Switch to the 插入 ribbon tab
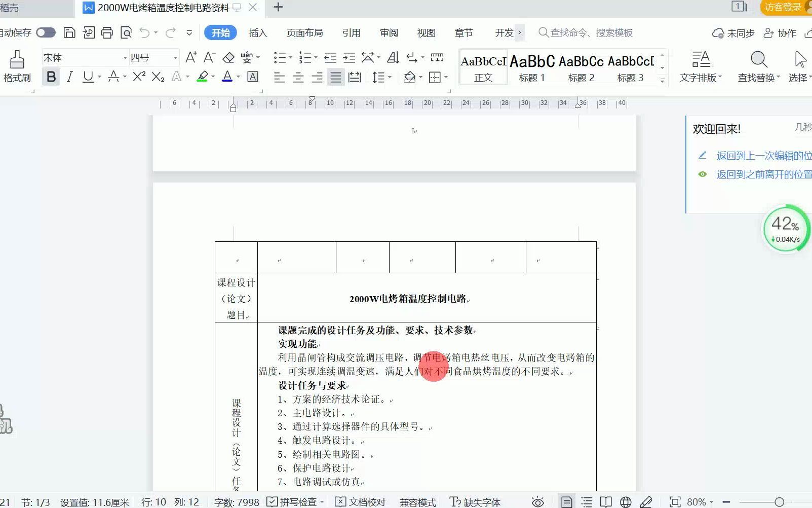The image size is (812, 508). click(258, 32)
